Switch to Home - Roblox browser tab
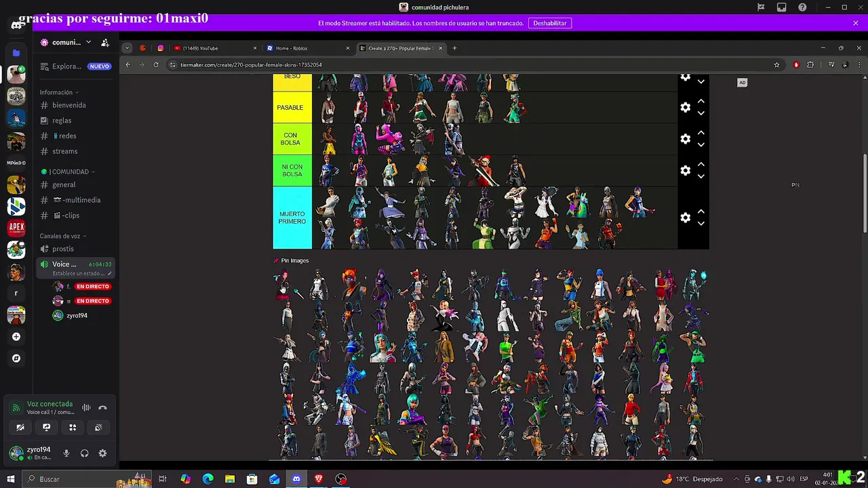868x488 pixels. 308,48
